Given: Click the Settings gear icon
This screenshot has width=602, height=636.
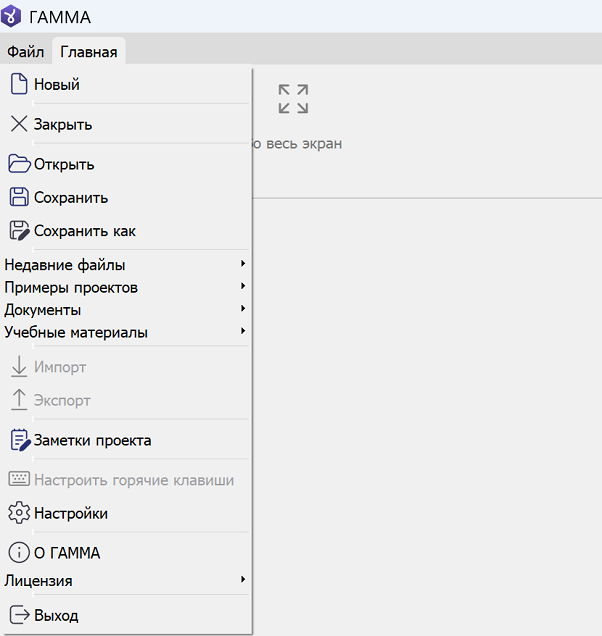Looking at the screenshot, I should [x=19, y=513].
